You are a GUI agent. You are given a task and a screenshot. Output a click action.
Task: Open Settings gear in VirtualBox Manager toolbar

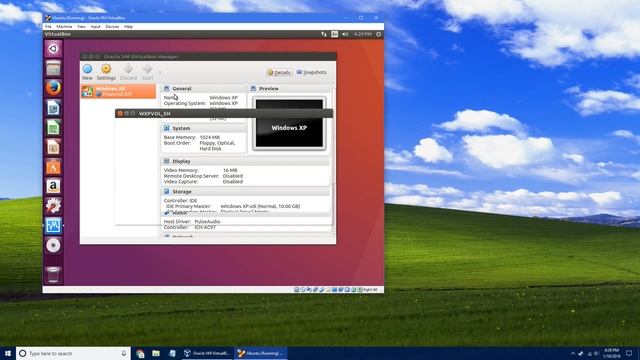pyautogui.click(x=106, y=69)
